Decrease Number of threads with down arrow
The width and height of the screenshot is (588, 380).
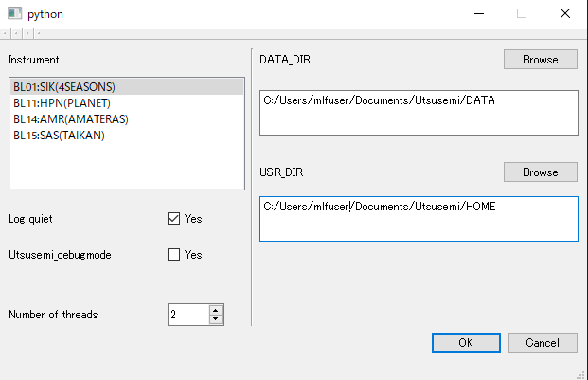click(x=216, y=319)
